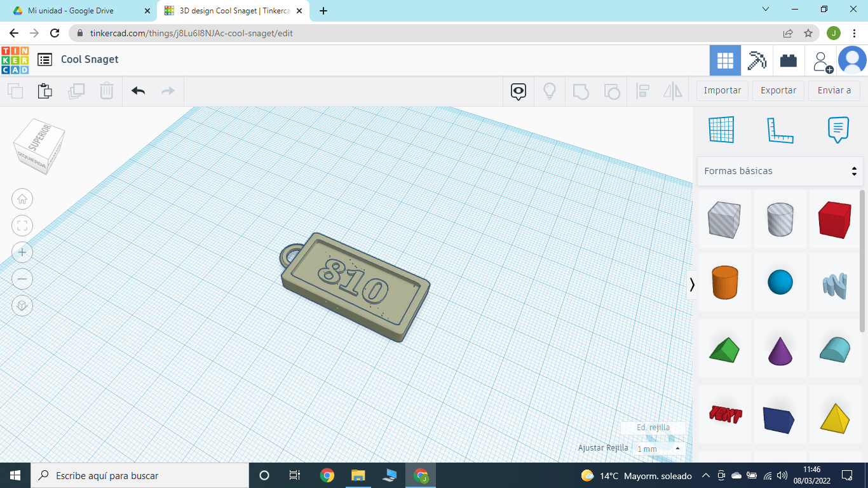
Task: Open the Ajustar Rejilla 1 mm dropdown
Action: click(x=659, y=449)
